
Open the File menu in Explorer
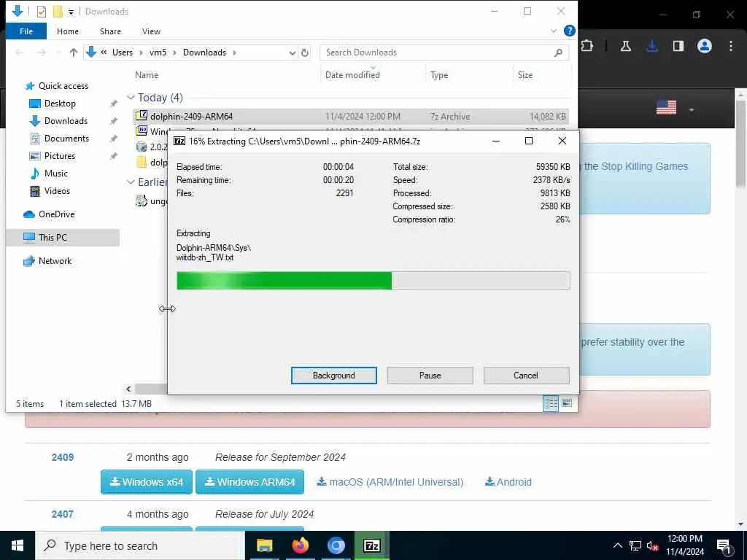coord(26,31)
